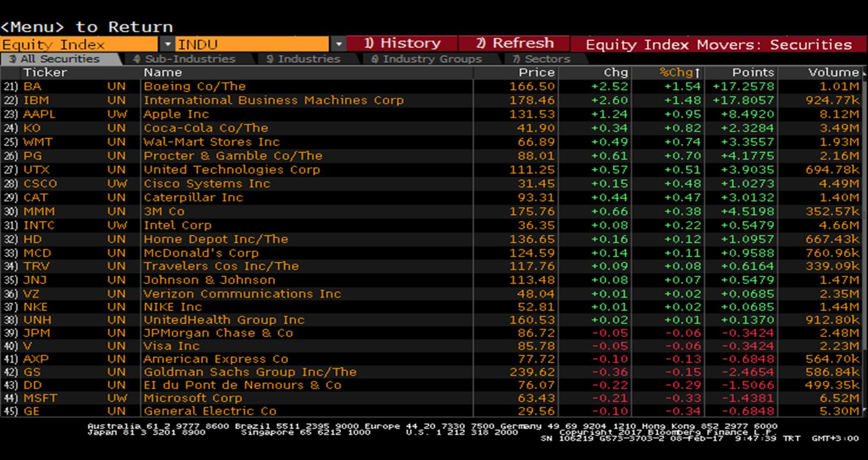Click the INDU ticker input field
868x460 pixels.
click(x=253, y=45)
